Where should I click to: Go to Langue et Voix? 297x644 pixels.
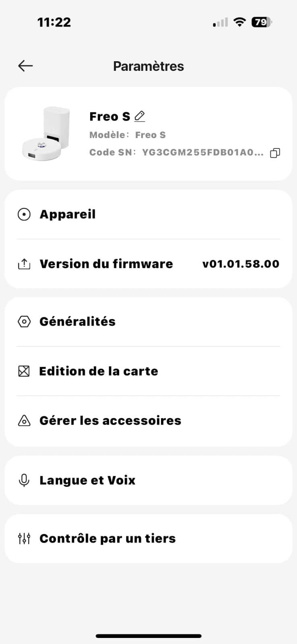(x=87, y=480)
